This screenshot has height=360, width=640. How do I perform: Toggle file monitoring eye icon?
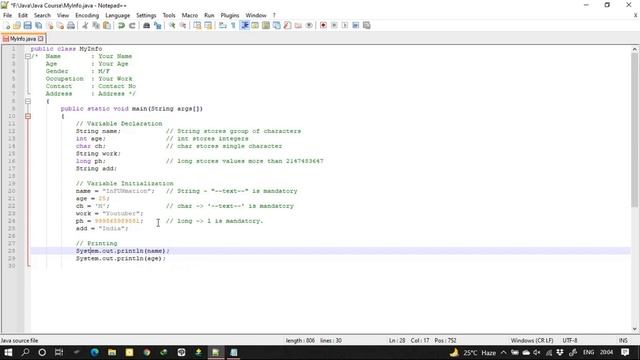pyautogui.click(x=309, y=25)
